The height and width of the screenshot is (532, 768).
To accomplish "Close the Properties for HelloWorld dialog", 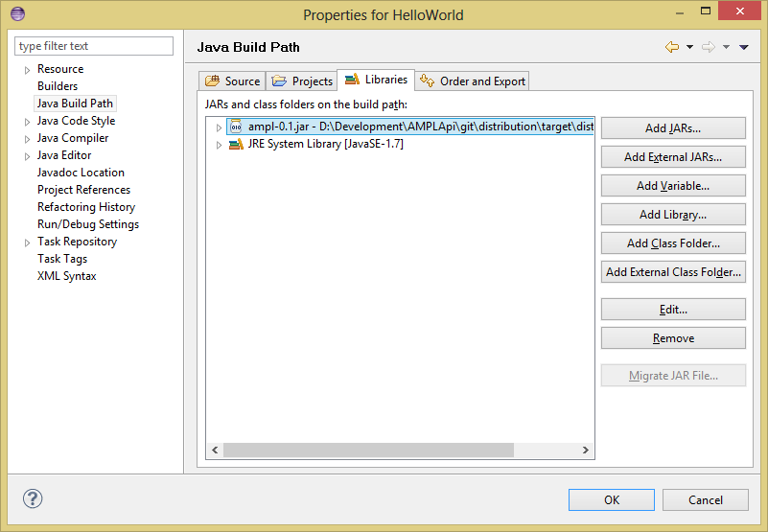I will [740, 11].
